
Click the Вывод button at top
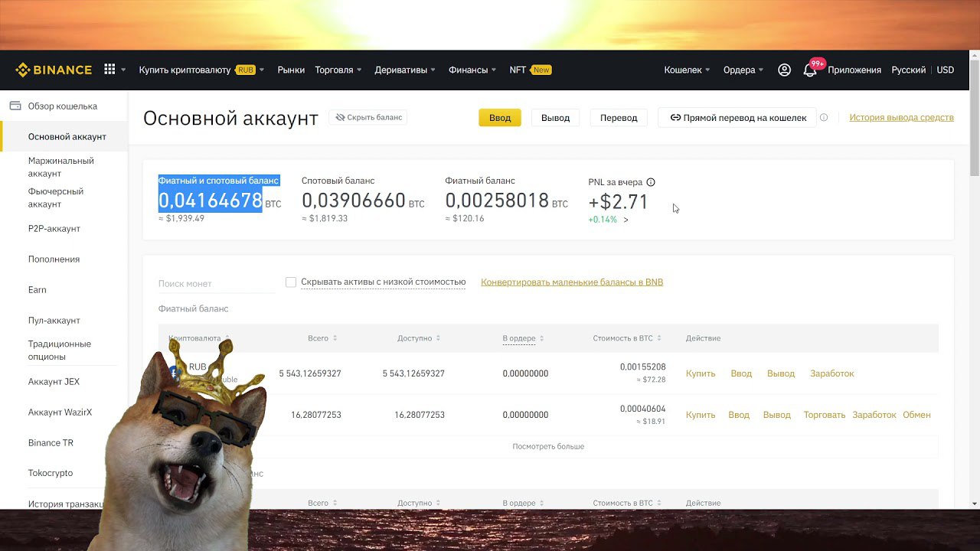point(555,118)
